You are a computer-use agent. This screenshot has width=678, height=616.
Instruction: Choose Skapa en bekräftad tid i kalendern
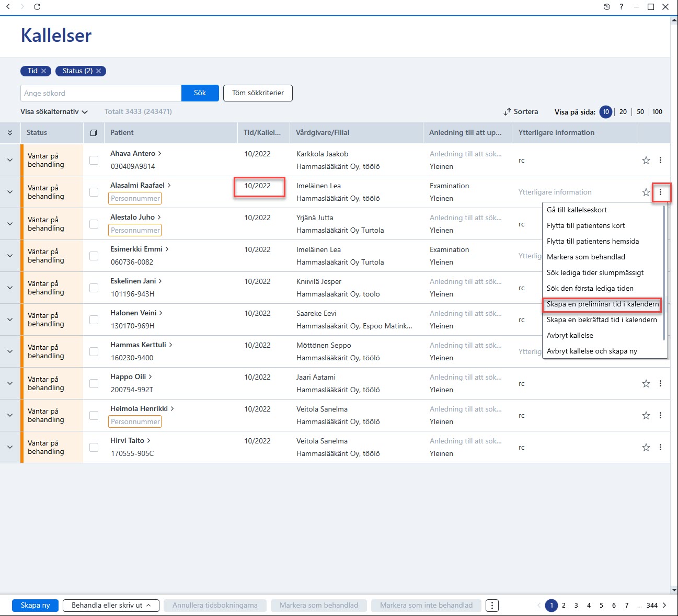602,320
